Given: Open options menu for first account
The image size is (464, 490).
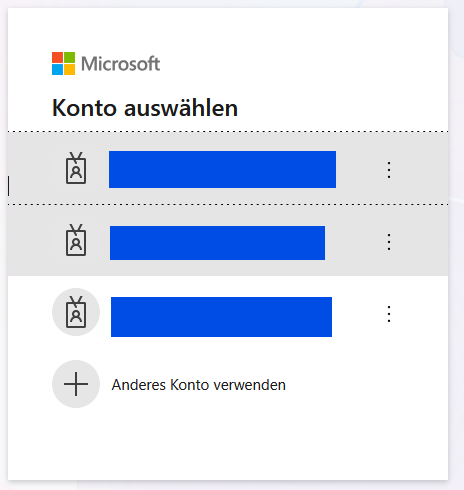Looking at the screenshot, I should point(389,170).
